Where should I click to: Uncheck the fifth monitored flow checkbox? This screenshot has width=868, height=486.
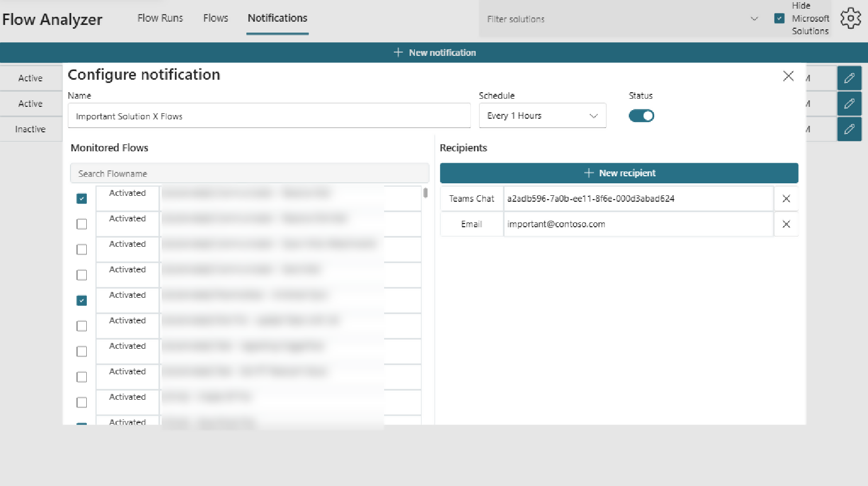82,300
